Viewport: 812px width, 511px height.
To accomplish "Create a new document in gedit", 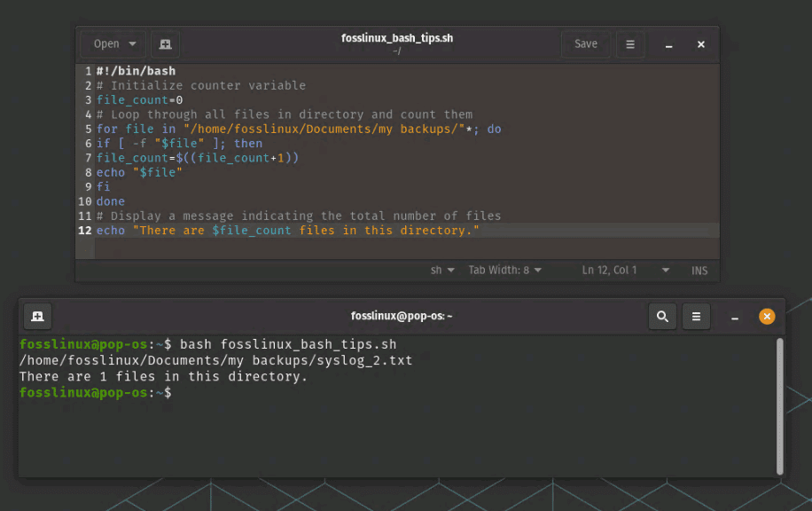I will (x=165, y=43).
